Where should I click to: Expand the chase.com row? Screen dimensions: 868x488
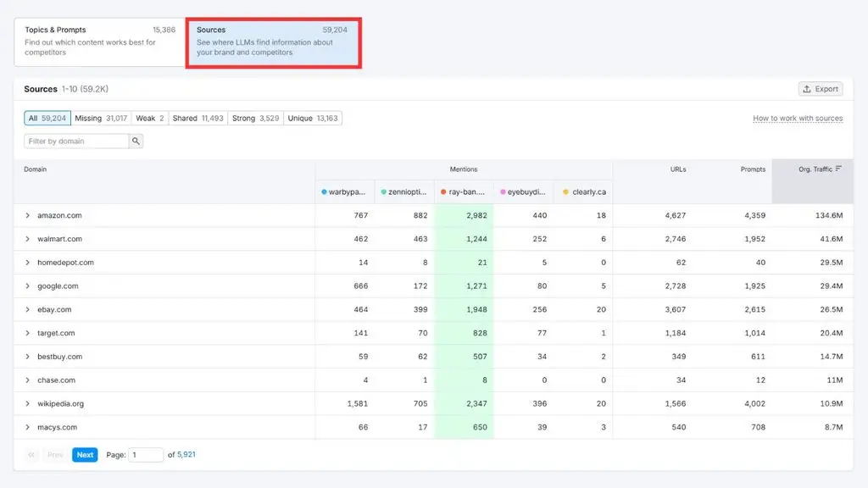click(27, 380)
